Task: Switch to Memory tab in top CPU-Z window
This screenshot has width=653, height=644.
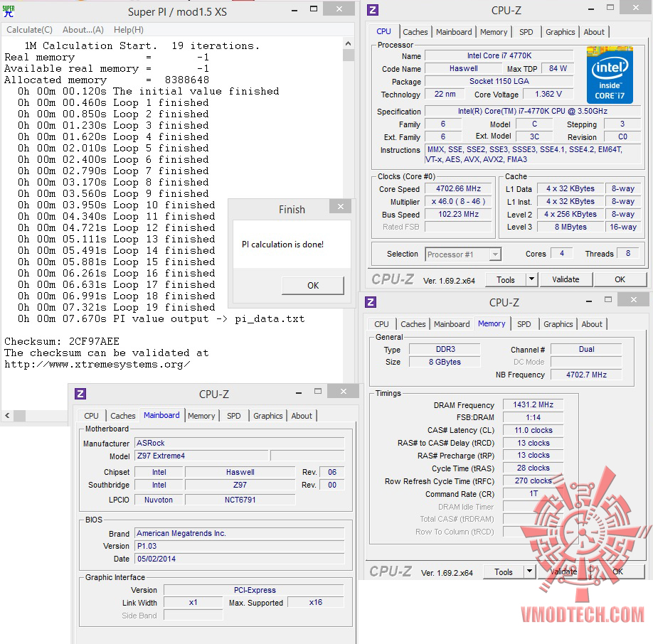Action: (494, 32)
